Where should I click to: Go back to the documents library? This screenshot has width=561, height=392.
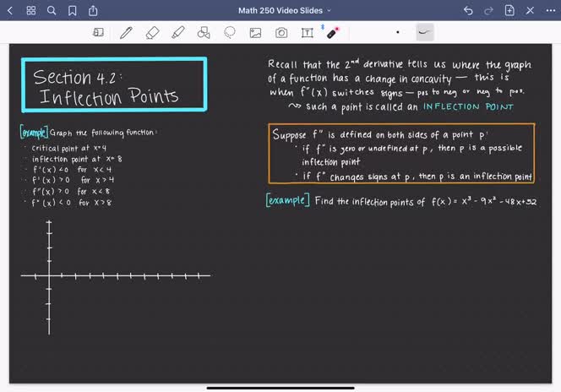11,11
